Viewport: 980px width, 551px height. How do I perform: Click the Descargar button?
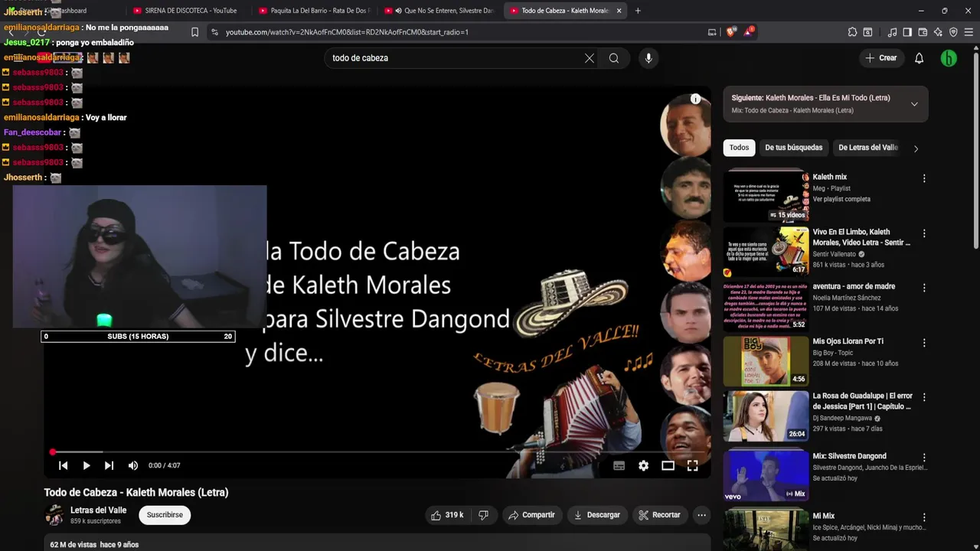click(x=596, y=515)
